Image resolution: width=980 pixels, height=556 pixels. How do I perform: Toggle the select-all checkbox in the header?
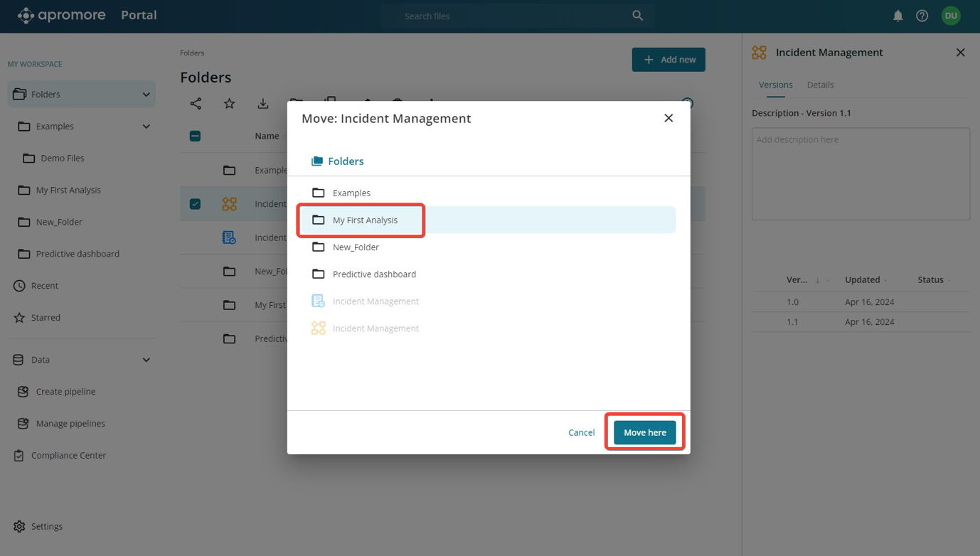[x=195, y=136]
